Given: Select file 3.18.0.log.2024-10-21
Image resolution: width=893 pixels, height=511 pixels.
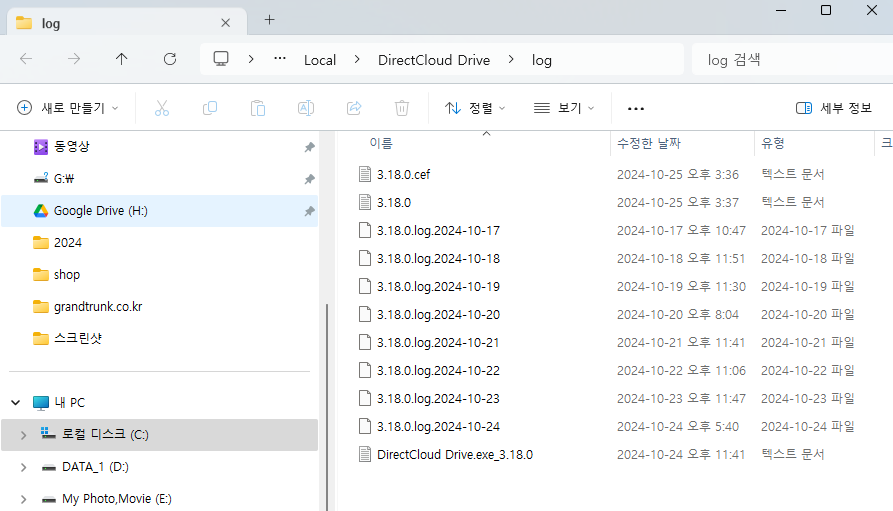Looking at the screenshot, I should 438,342.
